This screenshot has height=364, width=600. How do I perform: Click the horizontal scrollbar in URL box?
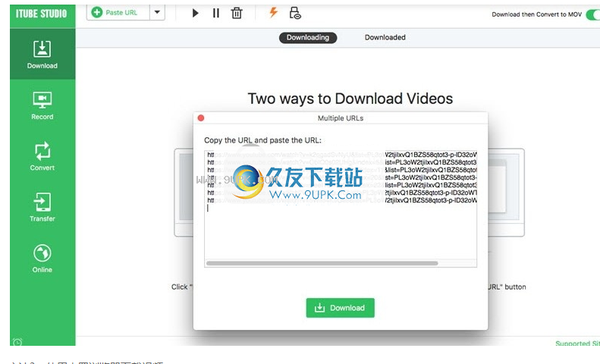322,263
